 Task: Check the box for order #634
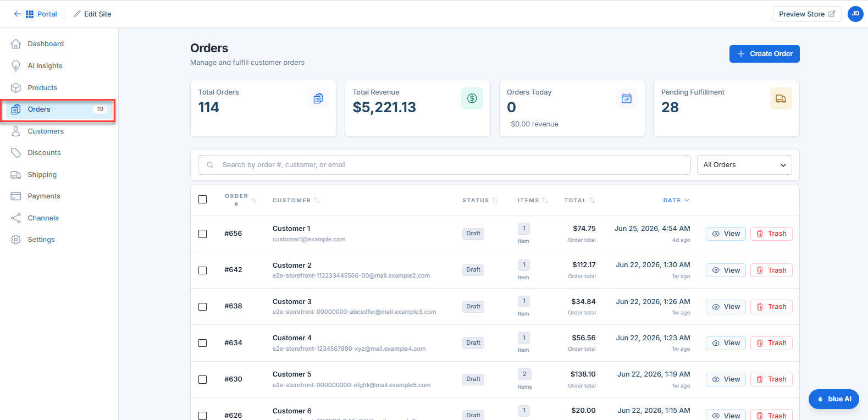pyautogui.click(x=203, y=343)
